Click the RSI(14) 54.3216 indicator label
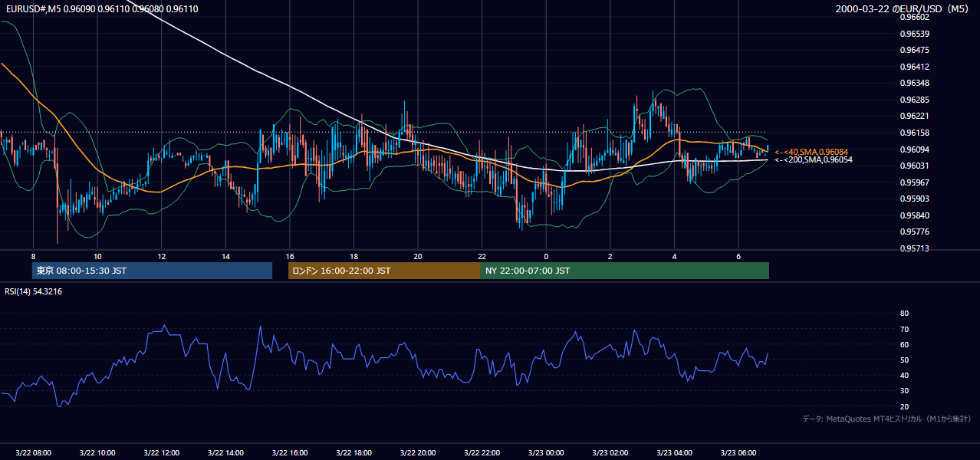 point(34,291)
